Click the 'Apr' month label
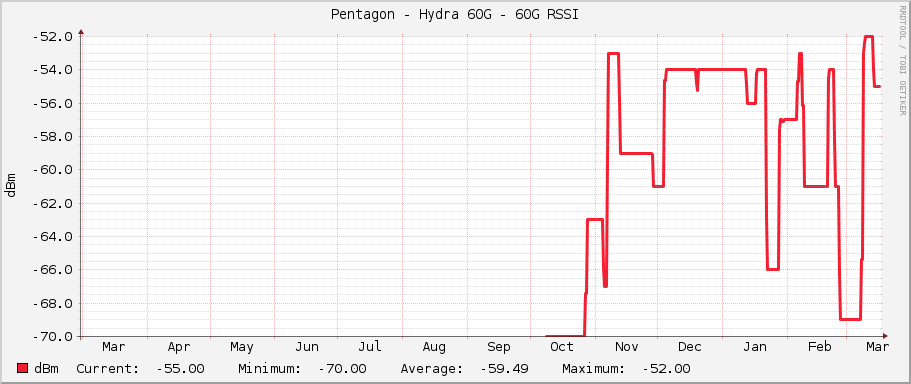This screenshot has width=911, height=384. [x=178, y=347]
